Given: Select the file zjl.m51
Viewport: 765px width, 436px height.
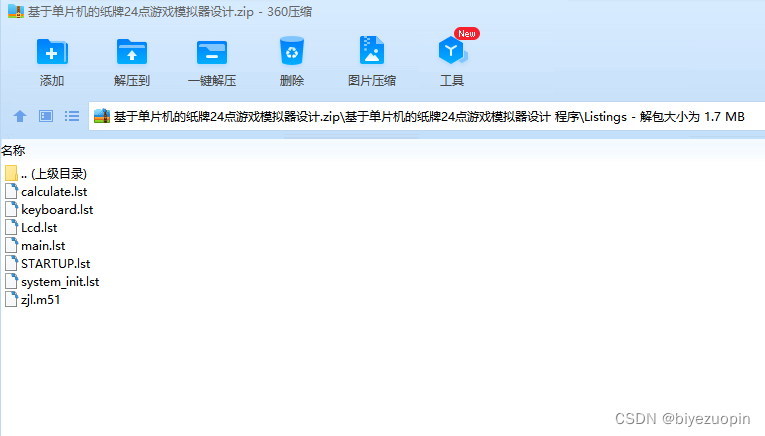Looking at the screenshot, I should pos(40,299).
